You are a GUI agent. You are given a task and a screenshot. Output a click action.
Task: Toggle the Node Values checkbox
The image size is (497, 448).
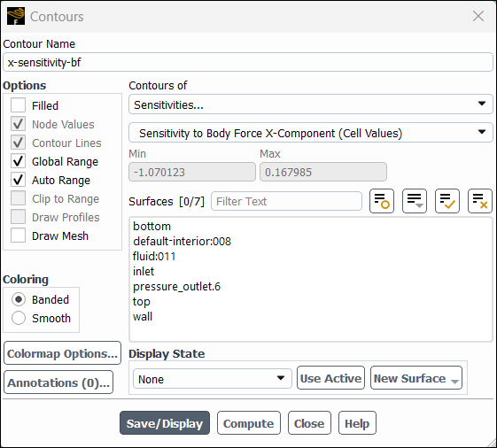(18, 124)
